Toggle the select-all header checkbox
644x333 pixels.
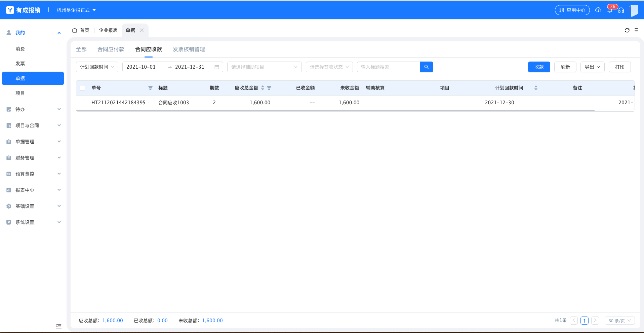pos(82,88)
